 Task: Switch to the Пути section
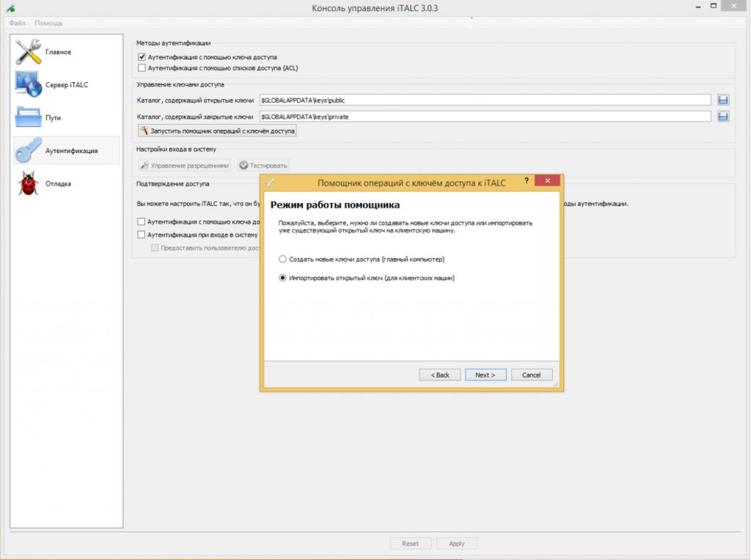click(67, 117)
